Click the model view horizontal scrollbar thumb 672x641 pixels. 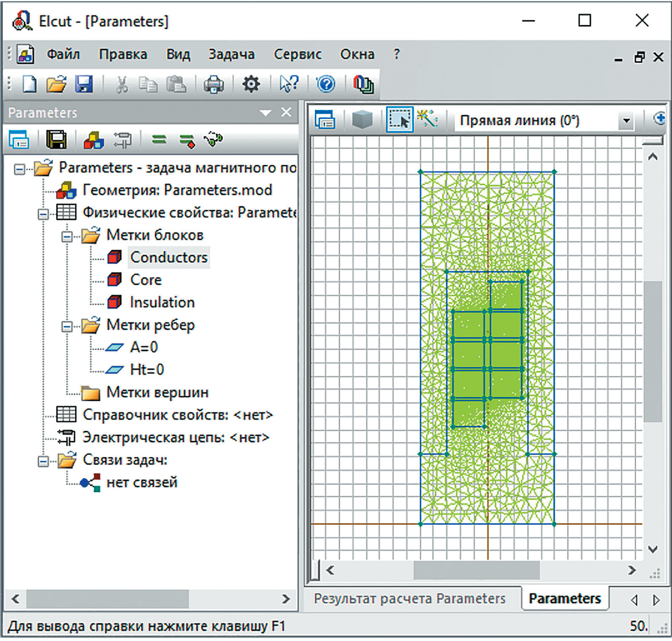476,570
